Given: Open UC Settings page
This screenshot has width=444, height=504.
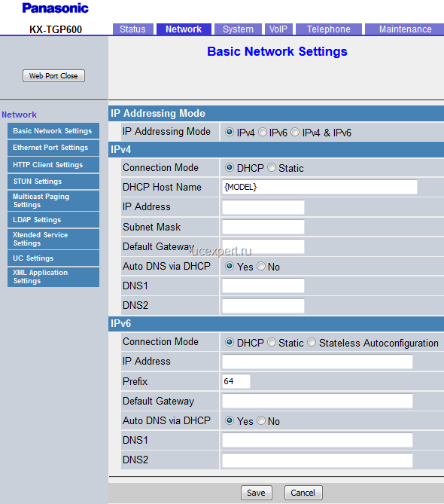Looking at the screenshot, I should [53, 258].
